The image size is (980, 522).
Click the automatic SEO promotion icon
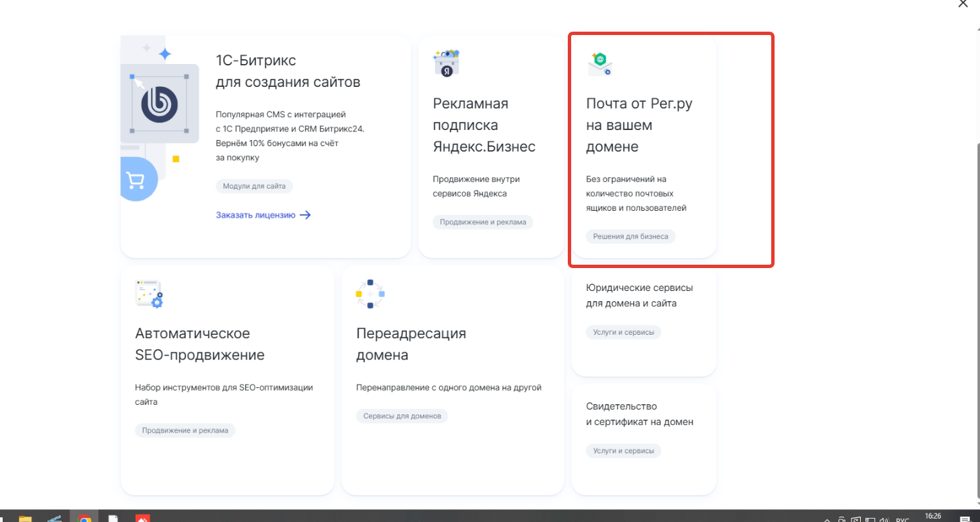(150, 294)
